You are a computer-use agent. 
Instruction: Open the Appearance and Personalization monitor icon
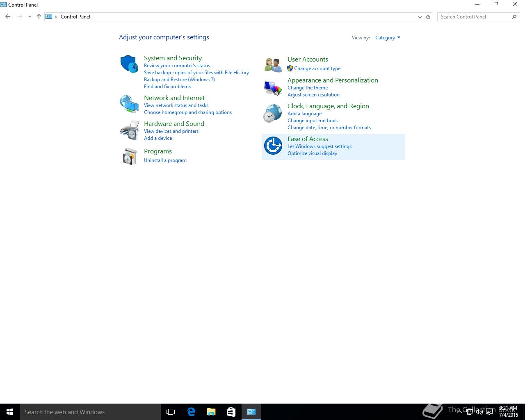[273, 88]
